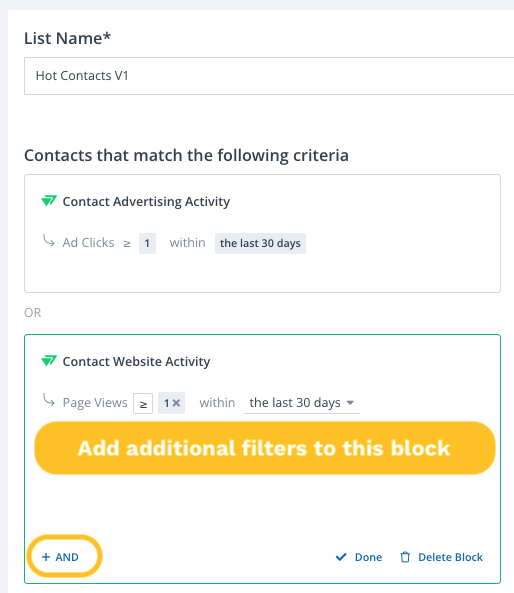
Task: Add an AND filter to this block
Action: point(61,557)
